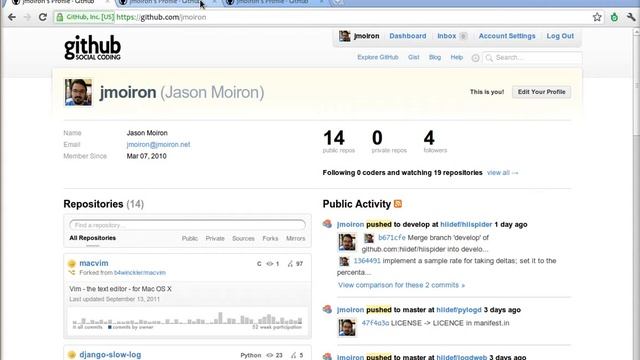Click the watchers eye icon on django-slow-log
The image size is (640, 360).
[270, 355]
